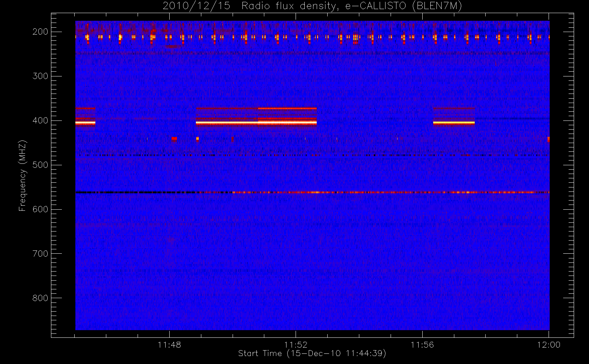Click the long bright emission band near 400 MHz around 11:51
This screenshot has height=364, width=589.
256,123
